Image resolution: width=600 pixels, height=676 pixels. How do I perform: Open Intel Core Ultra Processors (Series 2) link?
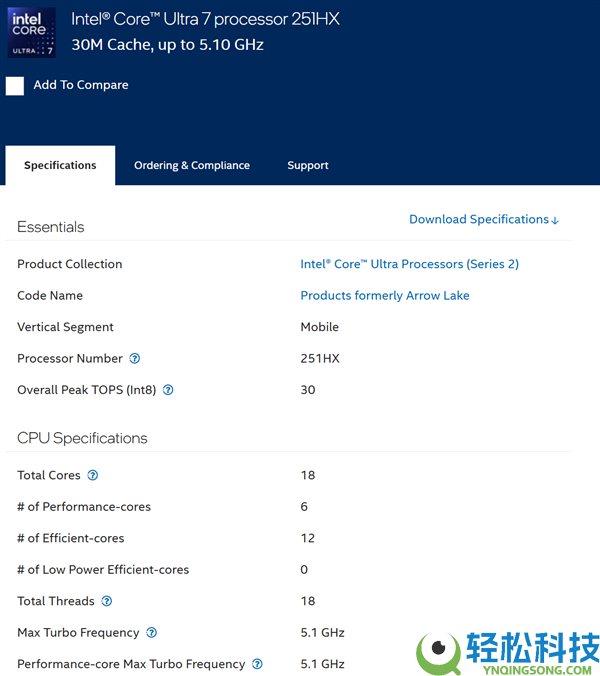click(x=409, y=264)
